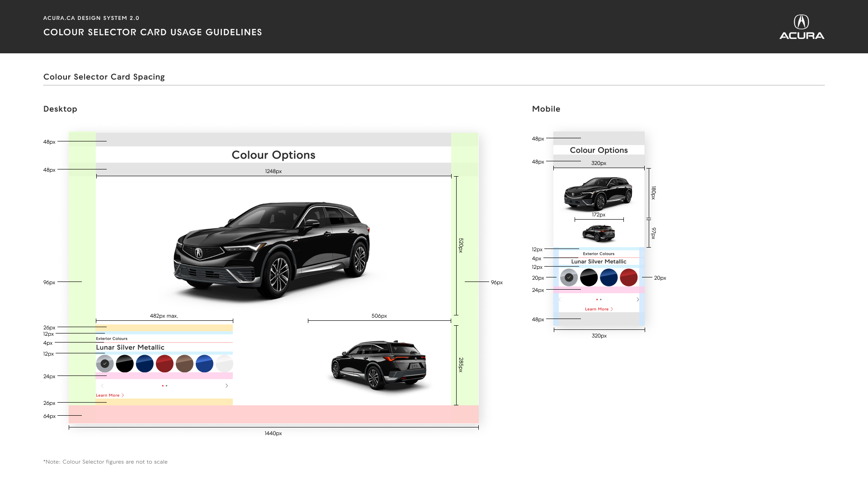Click the 'Colour Selector Card Spacing' heading

pos(104,77)
